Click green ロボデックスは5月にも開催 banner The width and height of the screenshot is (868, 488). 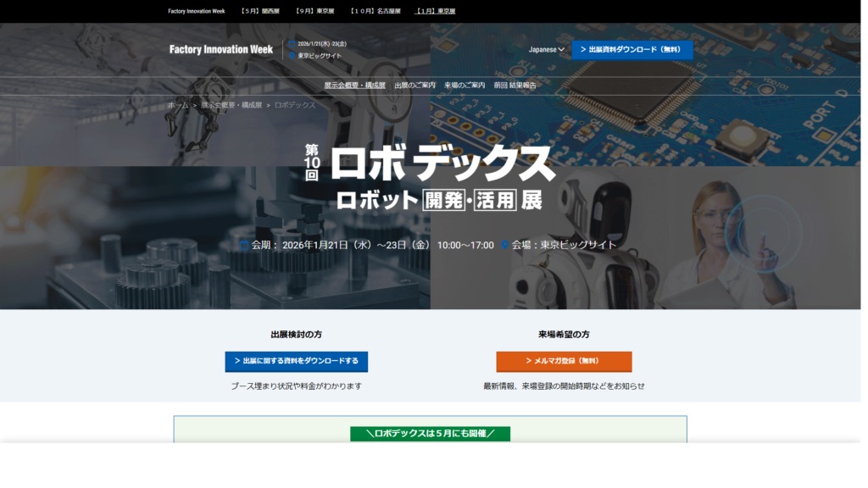(430, 433)
